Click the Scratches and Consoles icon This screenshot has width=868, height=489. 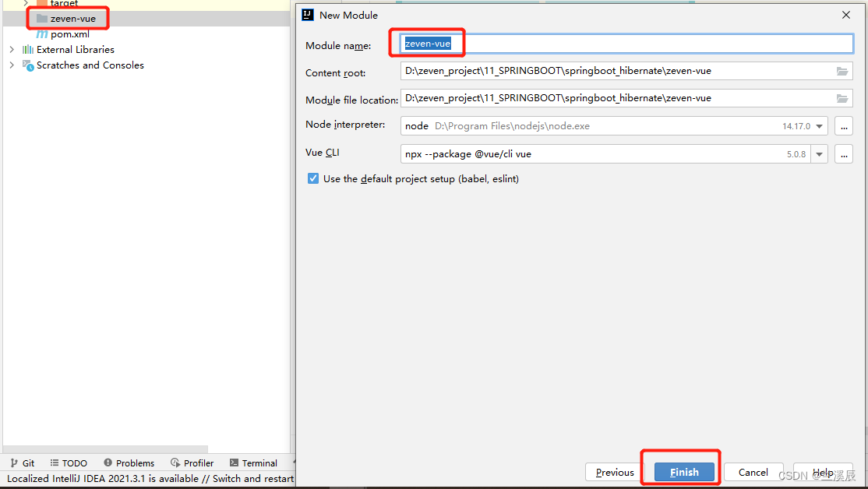click(28, 65)
